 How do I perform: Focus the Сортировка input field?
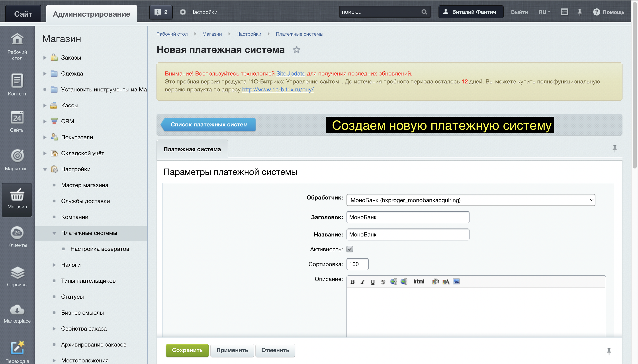pos(357,264)
